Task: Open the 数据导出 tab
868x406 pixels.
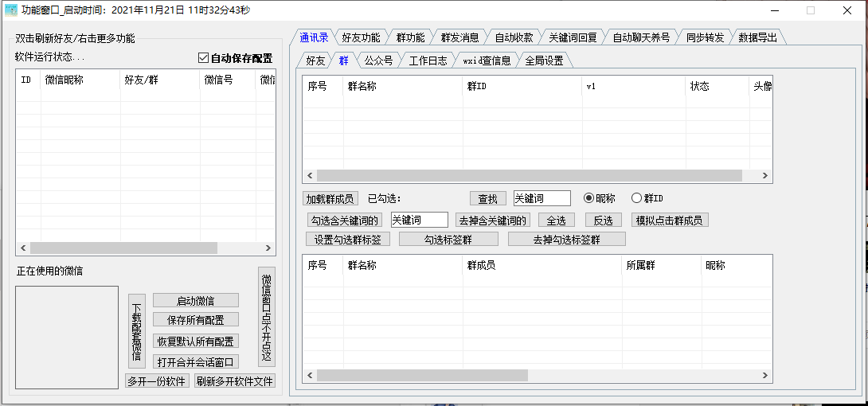Action: [x=757, y=37]
